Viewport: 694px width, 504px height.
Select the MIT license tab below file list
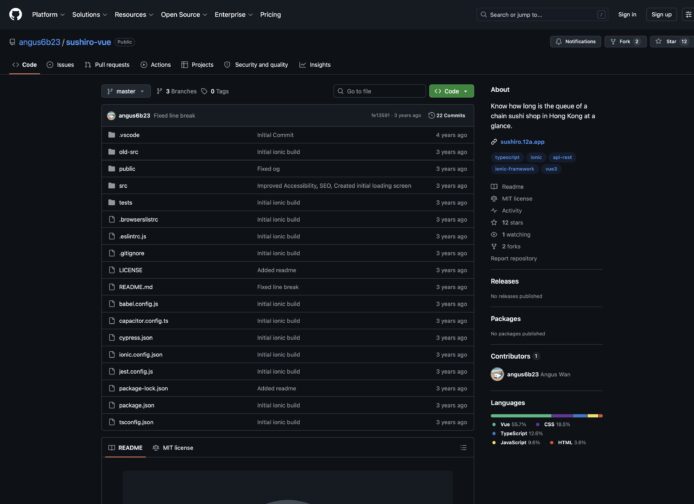[173, 448]
